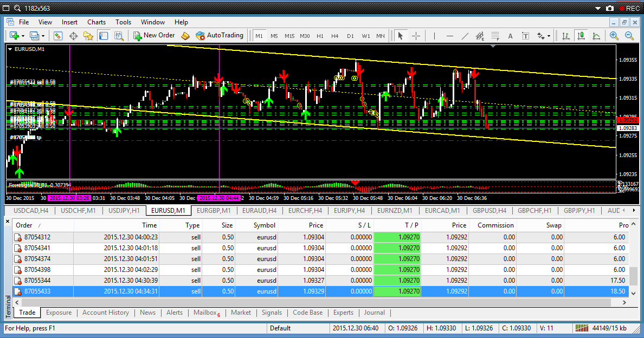This screenshot has width=644, height=338.
Task: Toggle the Navigator folder-star icon
Action: pos(88,36)
